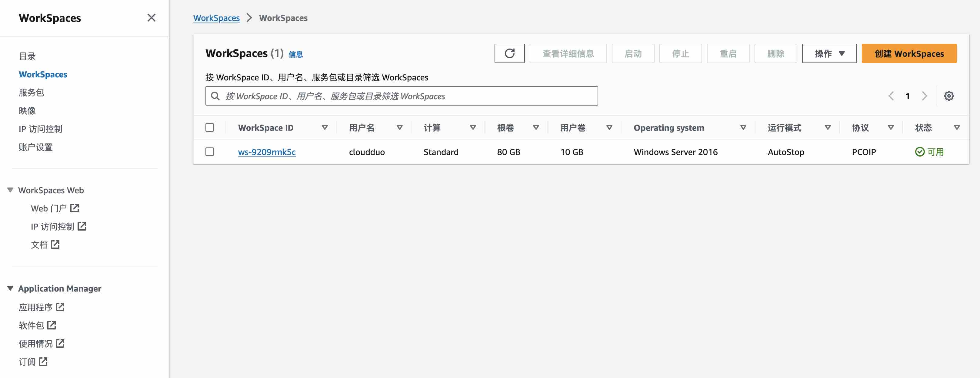
Task: Click the Standard compute cell
Action: [441, 152]
